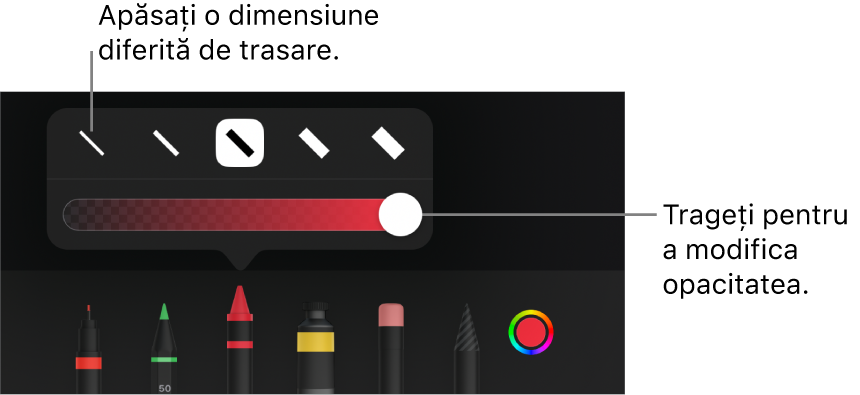The height and width of the screenshot is (395, 860).
Task: Choose the dark striped selection pencil
Action: [x=467, y=348]
